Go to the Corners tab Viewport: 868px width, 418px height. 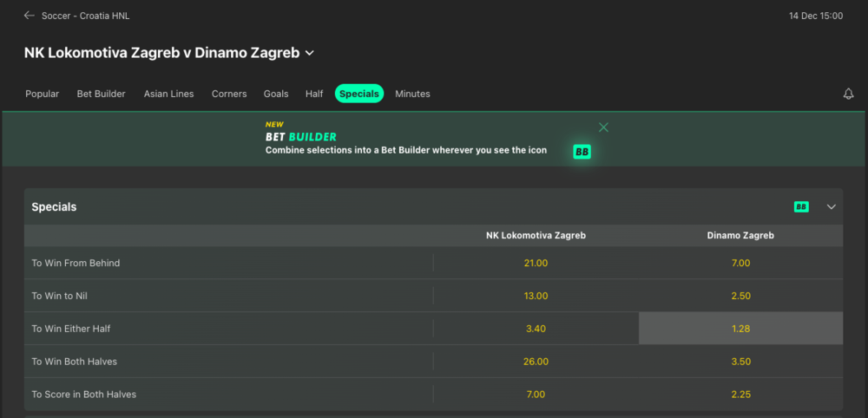click(x=229, y=94)
